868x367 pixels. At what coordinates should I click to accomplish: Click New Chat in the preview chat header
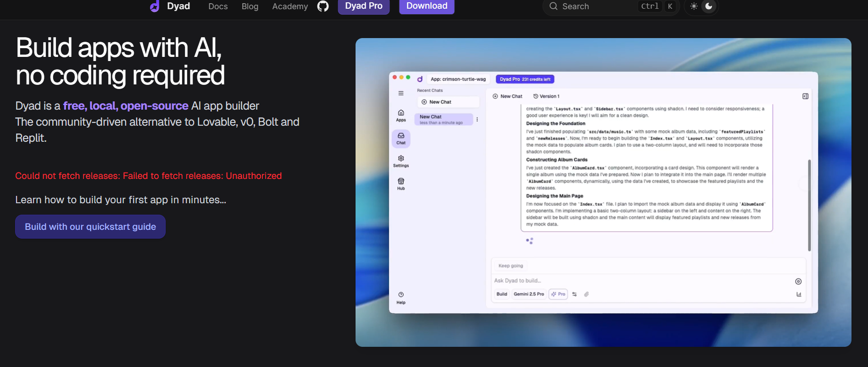507,96
